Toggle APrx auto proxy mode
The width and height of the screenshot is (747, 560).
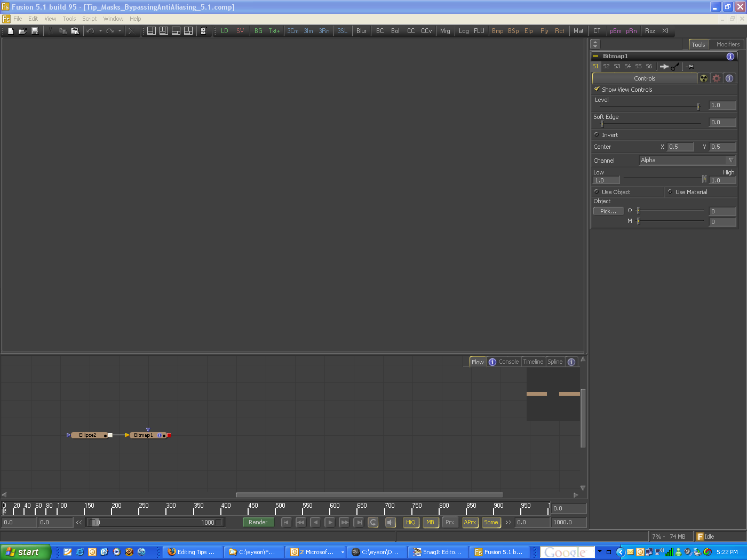tap(470, 523)
